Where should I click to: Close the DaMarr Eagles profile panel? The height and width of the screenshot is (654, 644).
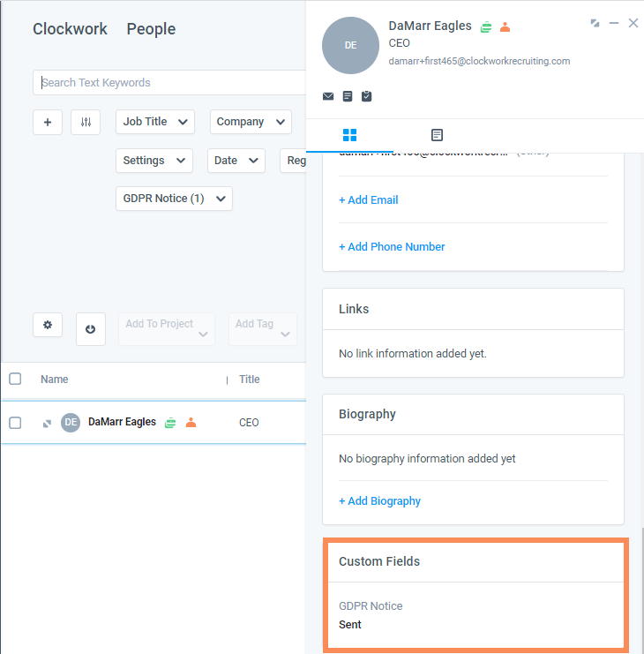coord(633,23)
